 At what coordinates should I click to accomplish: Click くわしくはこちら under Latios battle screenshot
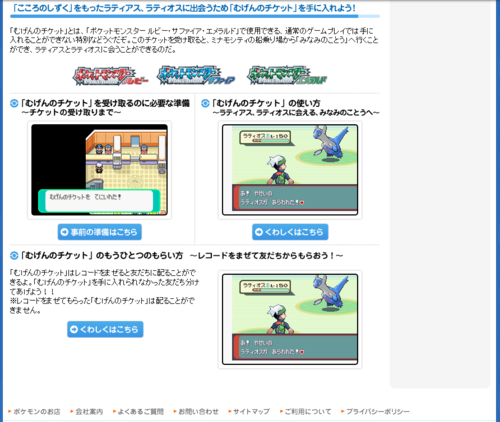[290, 232]
